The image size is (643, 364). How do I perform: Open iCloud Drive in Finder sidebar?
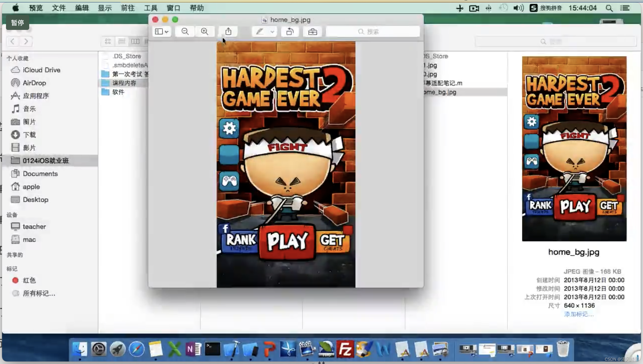(41, 70)
